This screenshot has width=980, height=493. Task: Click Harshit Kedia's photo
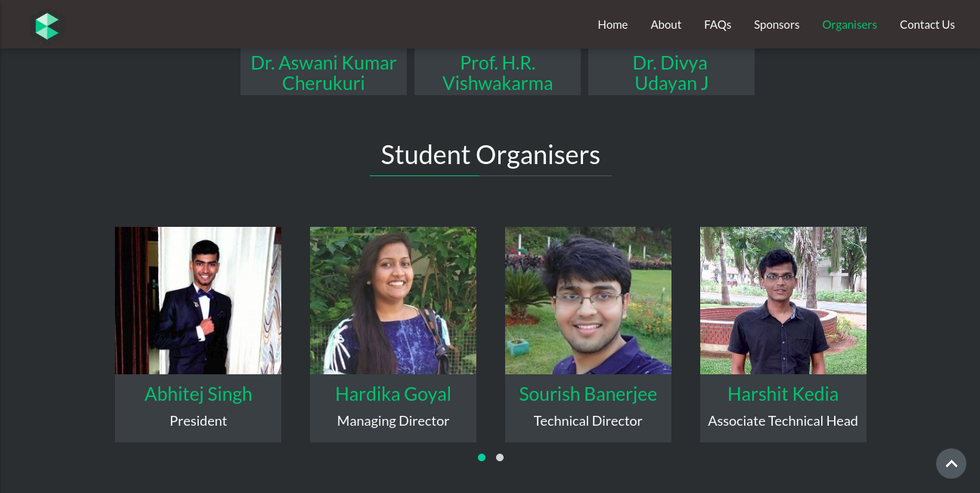pos(783,300)
